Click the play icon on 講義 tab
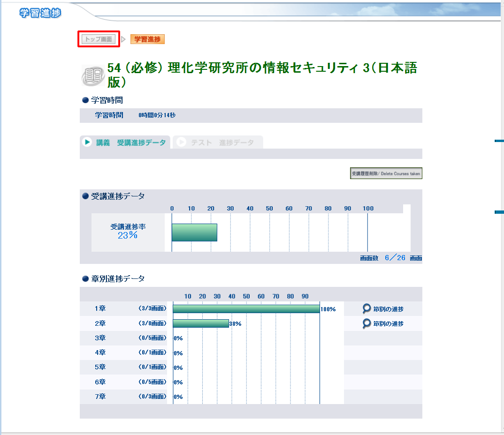The image size is (504, 435). coord(87,142)
